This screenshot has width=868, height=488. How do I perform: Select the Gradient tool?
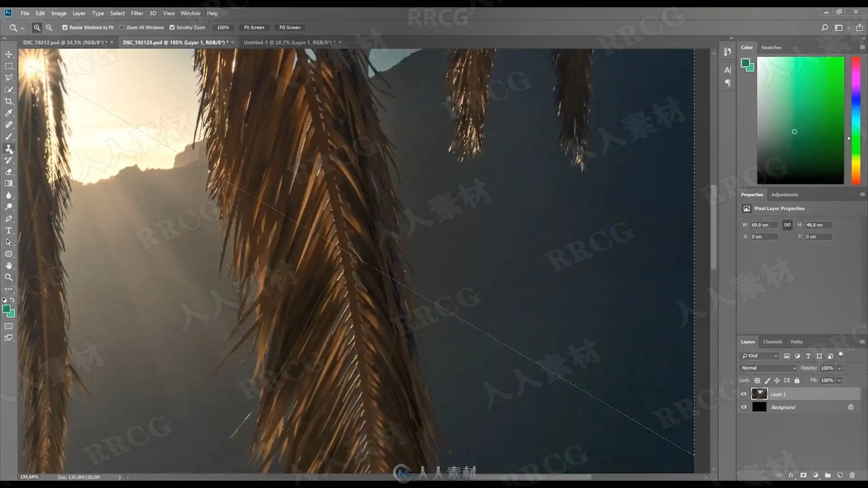point(9,183)
